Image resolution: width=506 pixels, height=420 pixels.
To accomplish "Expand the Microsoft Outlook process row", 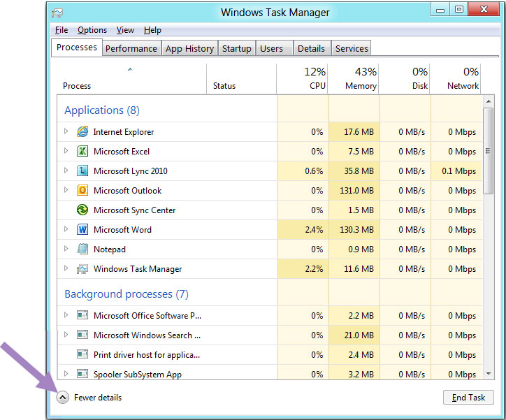I will [66, 190].
